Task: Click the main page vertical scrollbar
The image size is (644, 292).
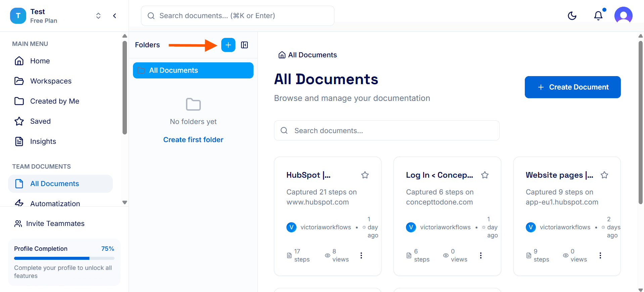Action: point(641,122)
